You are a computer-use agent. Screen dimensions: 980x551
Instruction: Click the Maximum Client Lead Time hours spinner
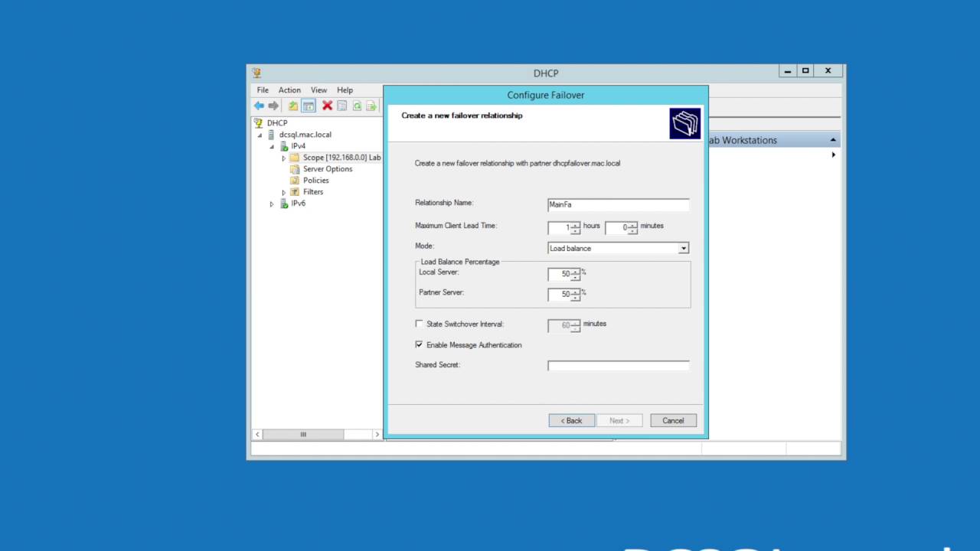click(x=575, y=228)
